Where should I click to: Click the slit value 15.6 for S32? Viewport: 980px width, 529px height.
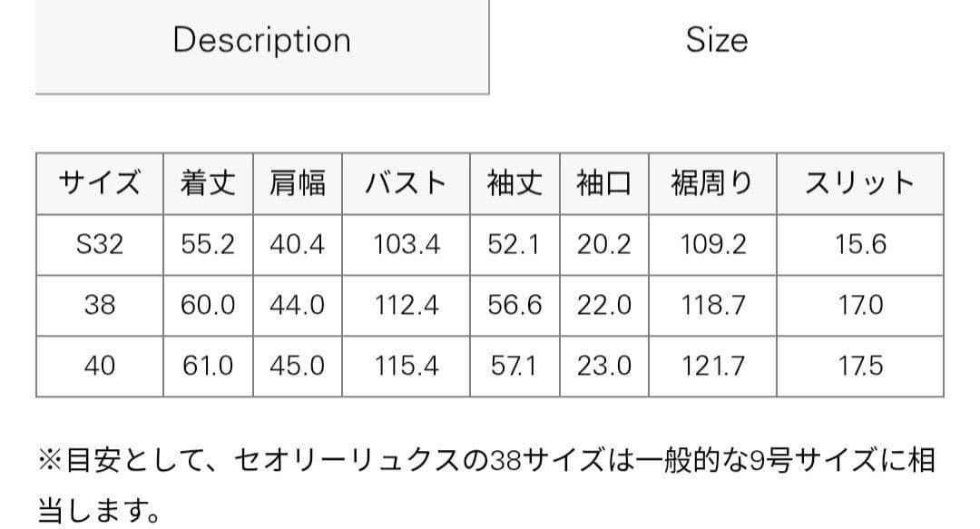(x=858, y=244)
